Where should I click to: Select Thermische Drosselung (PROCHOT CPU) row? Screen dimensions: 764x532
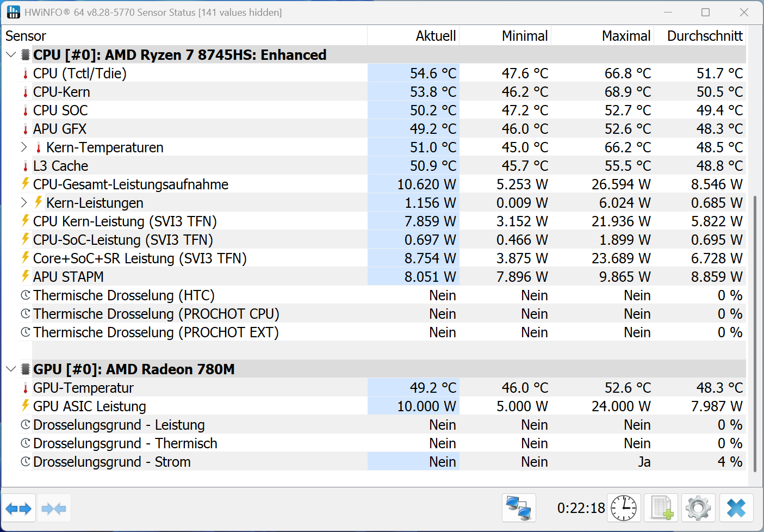pos(382,314)
